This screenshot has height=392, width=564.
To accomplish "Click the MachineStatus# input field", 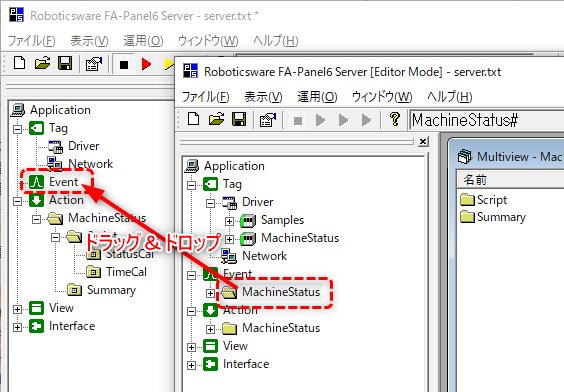I will point(487,120).
